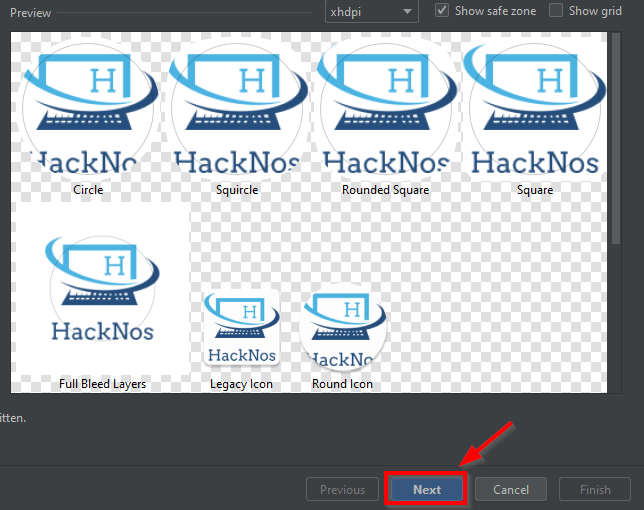The image size is (644, 510).
Task: Click the Preview section heading
Action: [x=30, y=13]
